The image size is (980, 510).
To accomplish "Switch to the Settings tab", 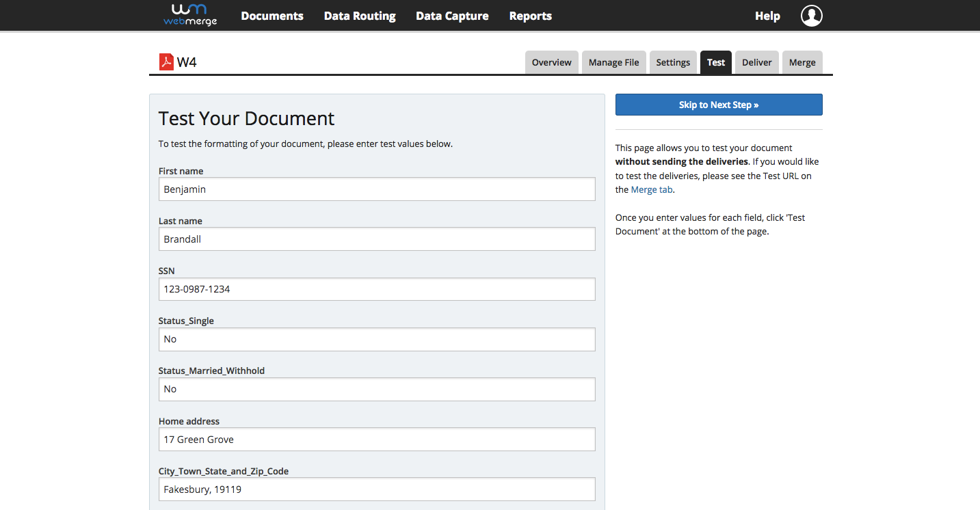I will pyautogui.click(x=673, y=62).
